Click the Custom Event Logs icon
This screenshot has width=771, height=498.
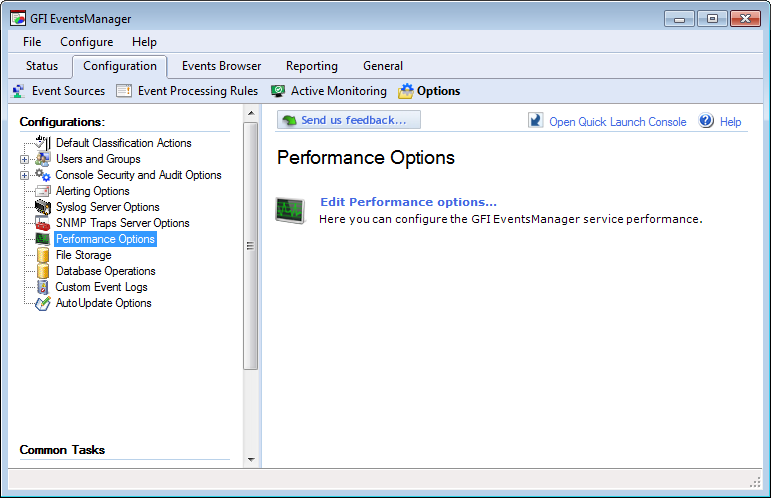(x=43, y=287)
